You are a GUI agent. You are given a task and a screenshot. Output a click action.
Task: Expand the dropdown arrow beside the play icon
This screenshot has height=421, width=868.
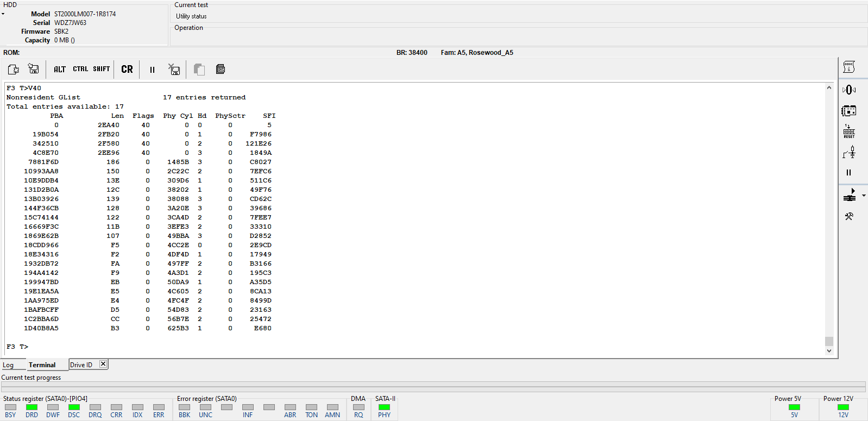[x=864, y=196]
